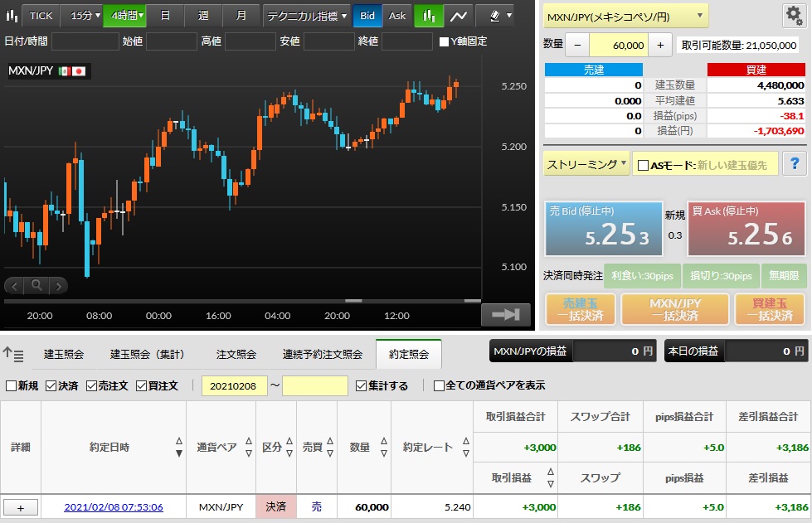Click 損切り:30pips setting button
The width and height of the screenshot is (812, 523).
coord(721,276)
